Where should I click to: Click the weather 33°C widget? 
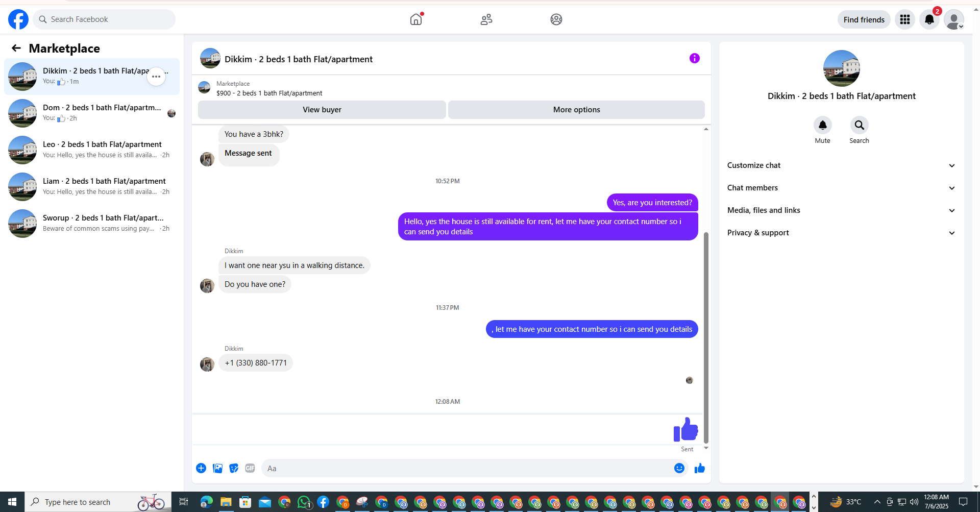[x=846, y=502]
